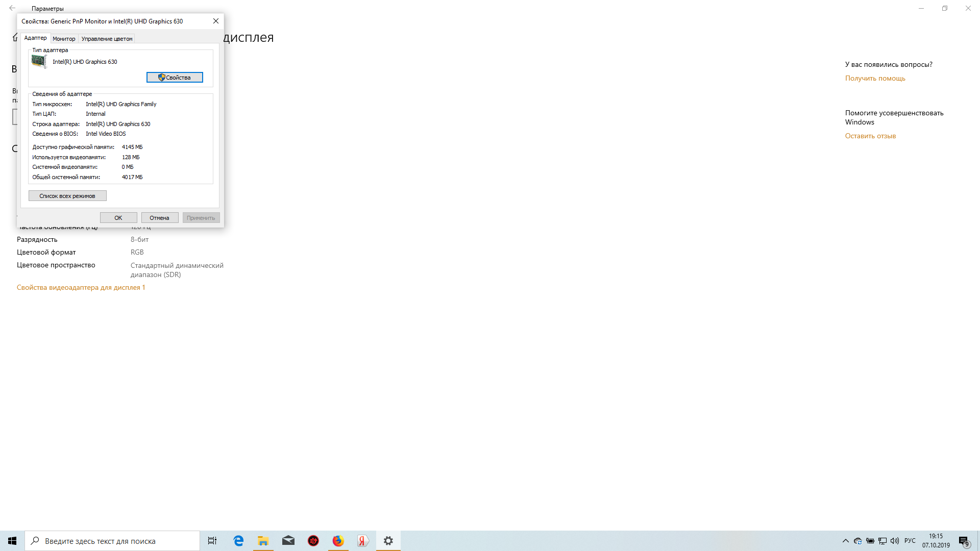Launch Microsoft Edge from taskbar
The image size is (980, 551).
(x=238, y=541)
